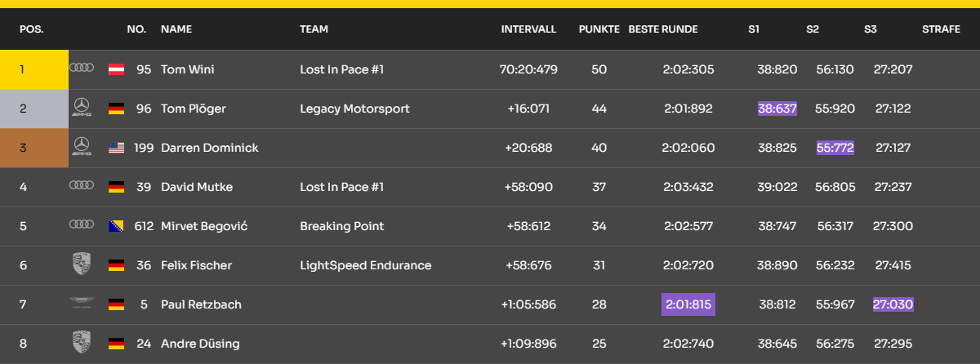Viewport: 980px width, 364px height.
Task: Open driver name Tom Wini
Action: pos(188,69)
